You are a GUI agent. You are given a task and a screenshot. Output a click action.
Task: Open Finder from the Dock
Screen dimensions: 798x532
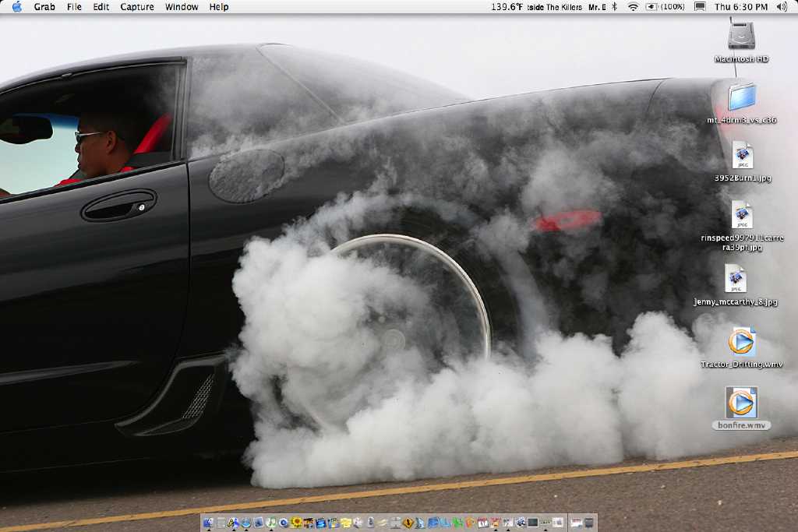(208, 523)
